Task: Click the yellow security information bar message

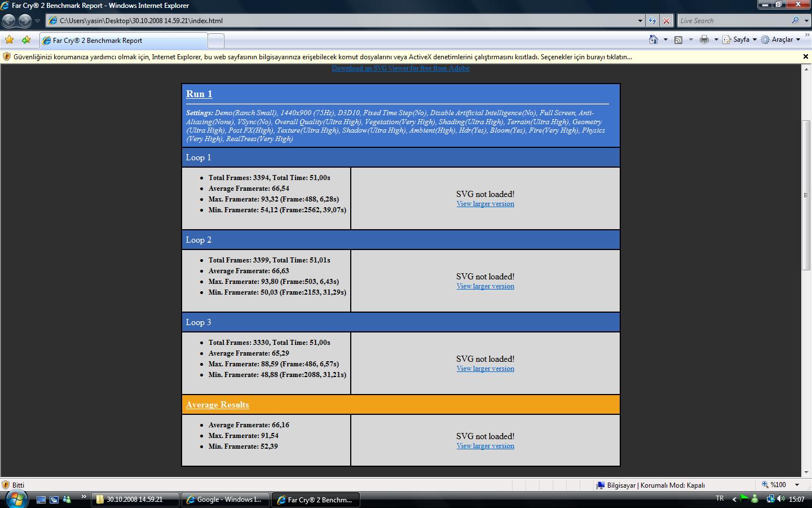Action: [x=323, y=57]
